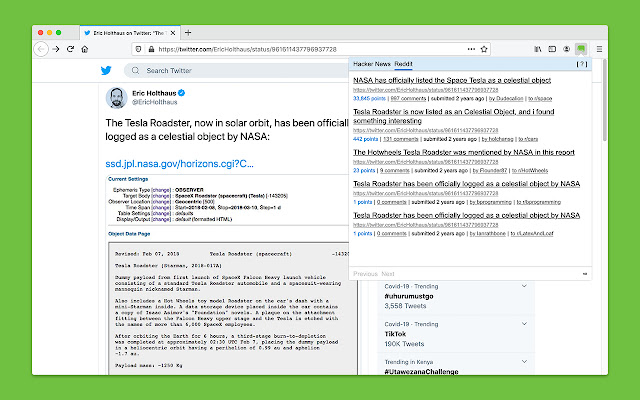Toggle the sidebar view icon
640x400 pixels.
[552, 49]
